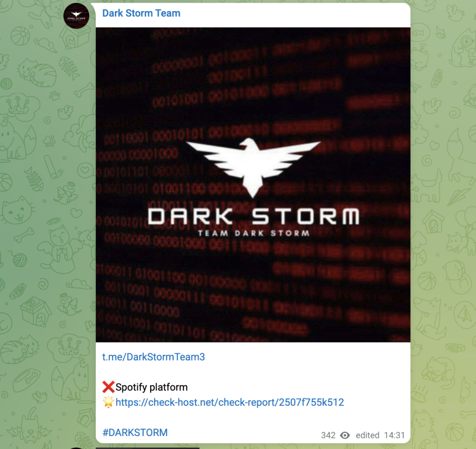This screenshot has width=476, height=449.
Task: Follow the t.me/DarkStormTeam3 link
Action: pos(153,357)
